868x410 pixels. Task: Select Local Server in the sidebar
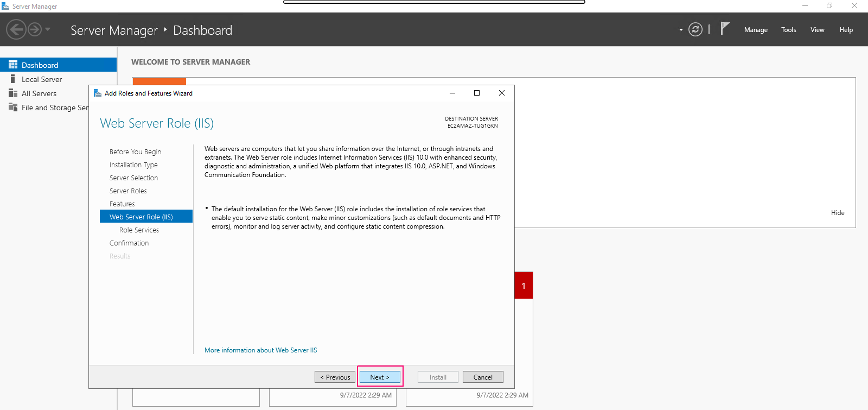coord(42,79)
